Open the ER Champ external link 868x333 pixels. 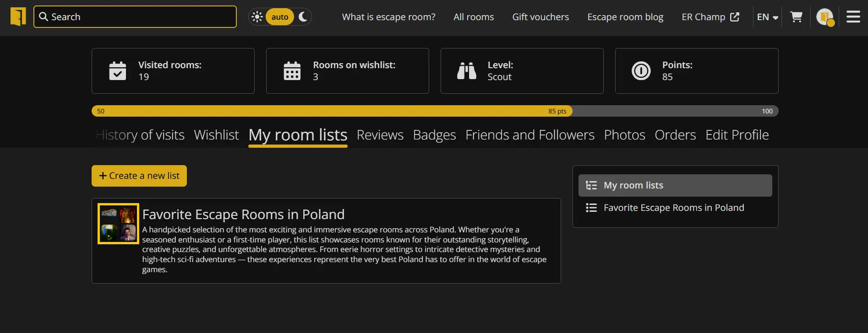(710, 17)
